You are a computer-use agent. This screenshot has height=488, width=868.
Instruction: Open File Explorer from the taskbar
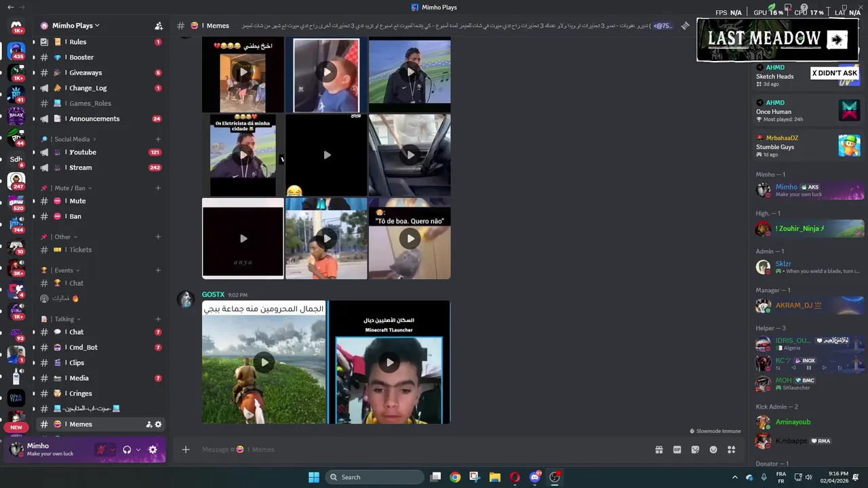(x=495, y=477)
